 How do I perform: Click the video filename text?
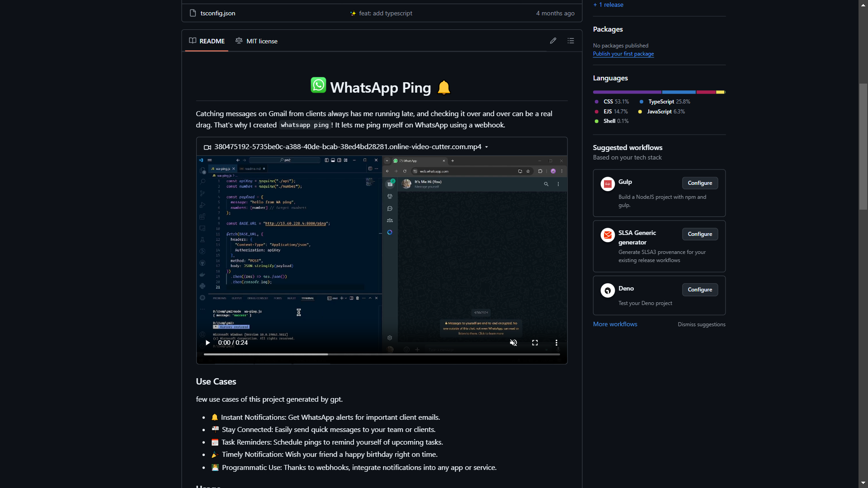point(348,147)
